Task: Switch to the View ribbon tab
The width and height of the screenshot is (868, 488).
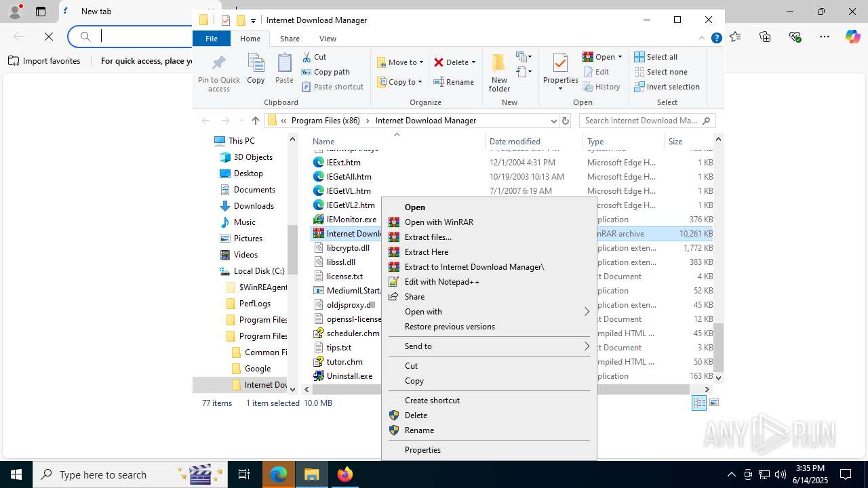Action: click(x=328, y=39)
